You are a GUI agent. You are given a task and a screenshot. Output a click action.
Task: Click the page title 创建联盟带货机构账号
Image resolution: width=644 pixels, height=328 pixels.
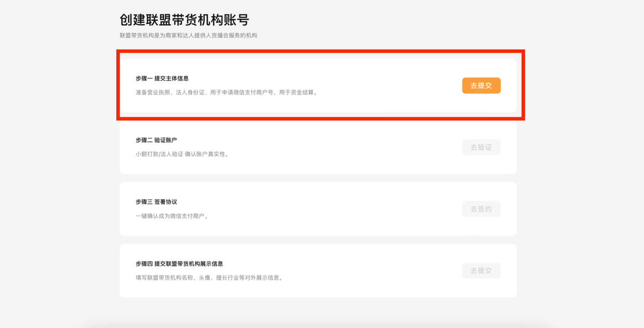tap(184, 20)
